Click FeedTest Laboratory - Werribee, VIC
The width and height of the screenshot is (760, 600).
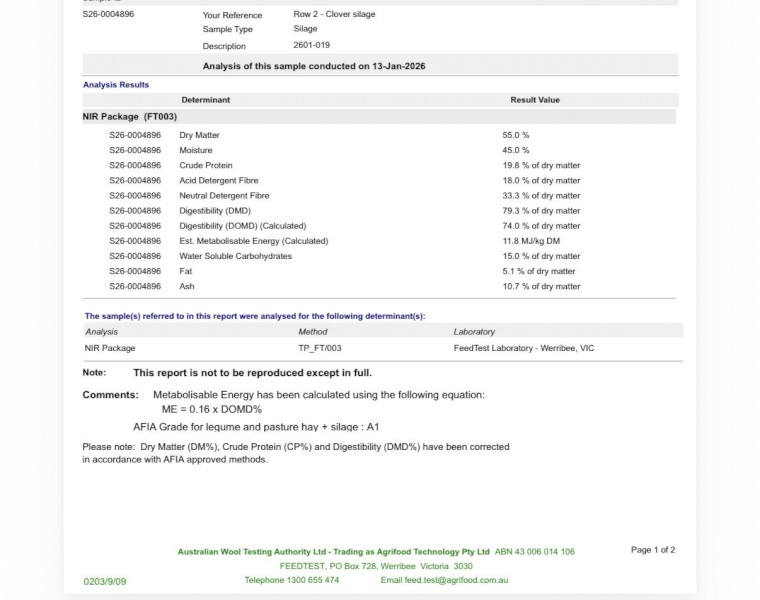(523, 348)
